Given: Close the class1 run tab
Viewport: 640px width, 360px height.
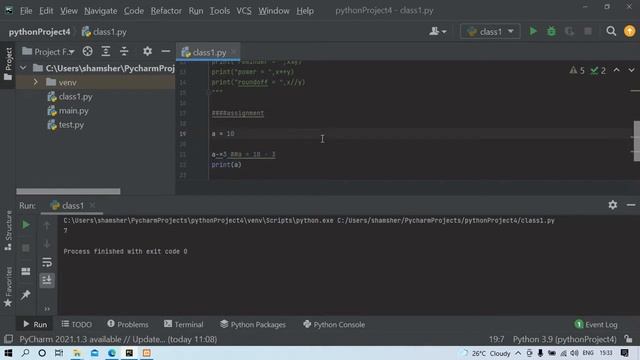Looking at the screenshot, I should 92,205.
